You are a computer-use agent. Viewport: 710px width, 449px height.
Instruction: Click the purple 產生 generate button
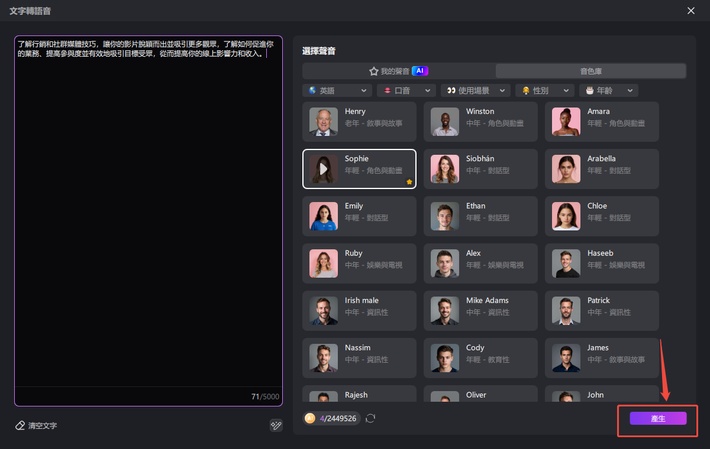click(x=657, y=419)
